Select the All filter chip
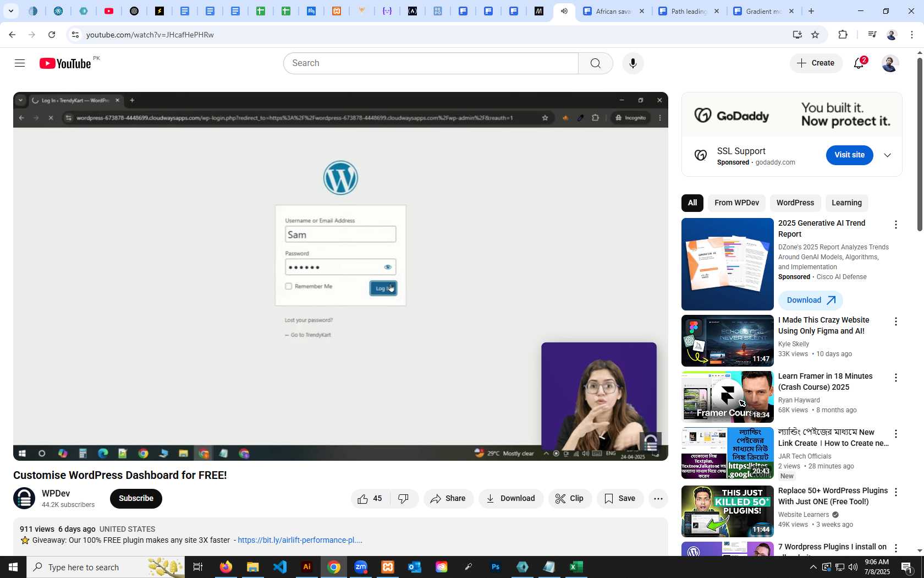The height and width of the screenshot is (578, 924). (x=692, y=203)
